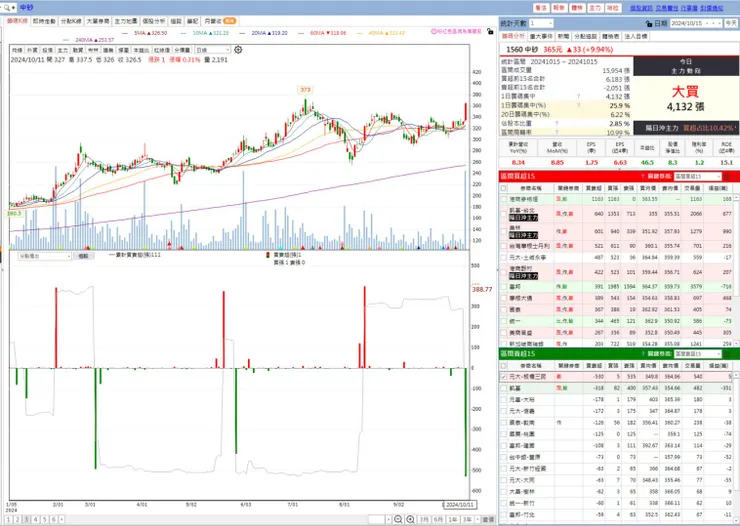Uncheck the 元大-板橋三民 row checkbox
The height and width of the screenshot is (526, 740).
504,376
